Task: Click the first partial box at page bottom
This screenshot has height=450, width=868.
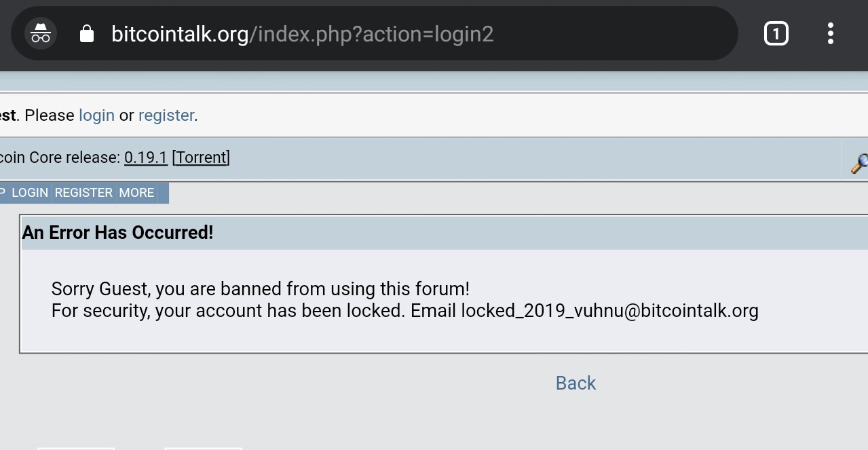Action: [75, 448]
